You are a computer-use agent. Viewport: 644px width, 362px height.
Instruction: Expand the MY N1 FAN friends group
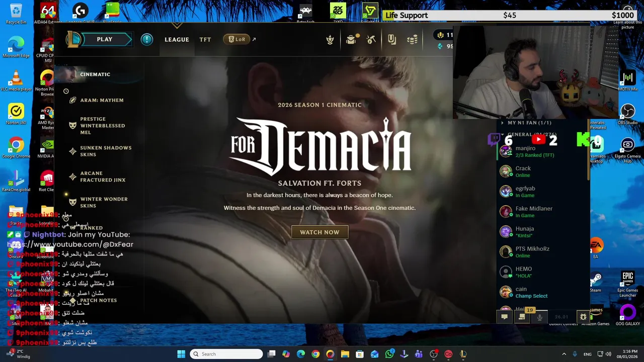529,123
